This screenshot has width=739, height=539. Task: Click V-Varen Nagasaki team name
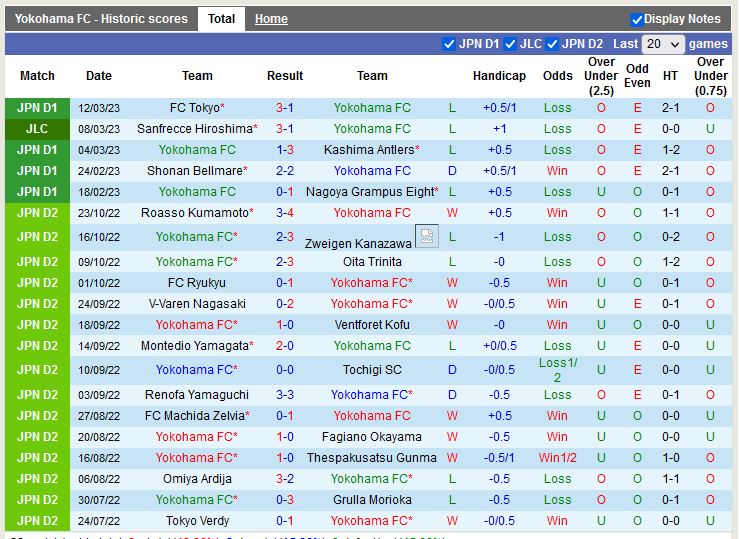pyautogui.click(x=197, y=304)
